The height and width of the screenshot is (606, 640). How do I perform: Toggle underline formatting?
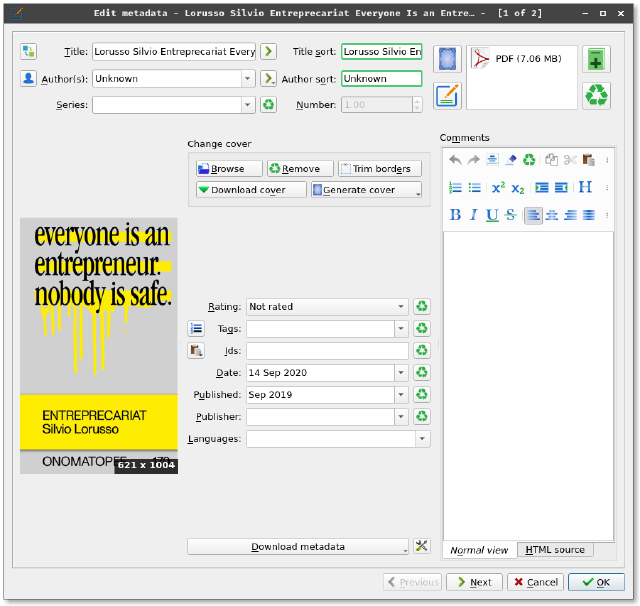492,215
